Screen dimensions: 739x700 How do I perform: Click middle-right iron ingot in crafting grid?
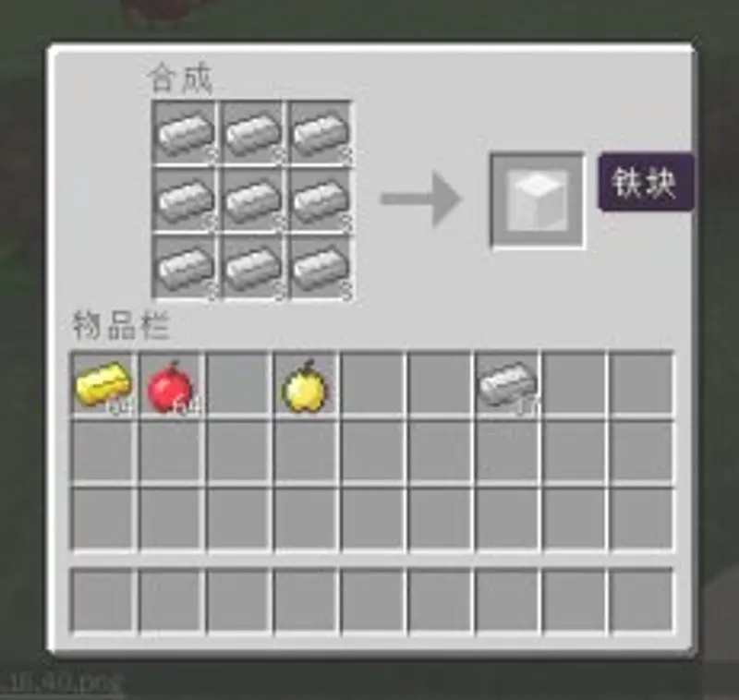point(321,201)
